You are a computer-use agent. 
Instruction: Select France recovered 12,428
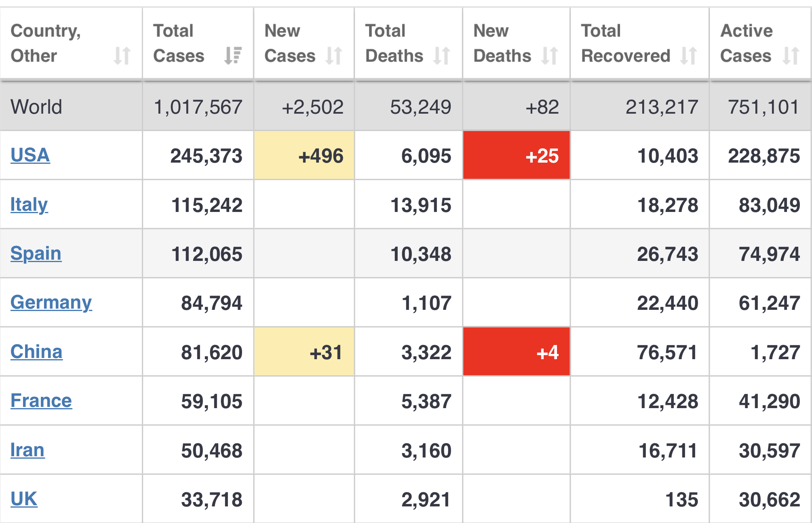[x=668, y=402]
